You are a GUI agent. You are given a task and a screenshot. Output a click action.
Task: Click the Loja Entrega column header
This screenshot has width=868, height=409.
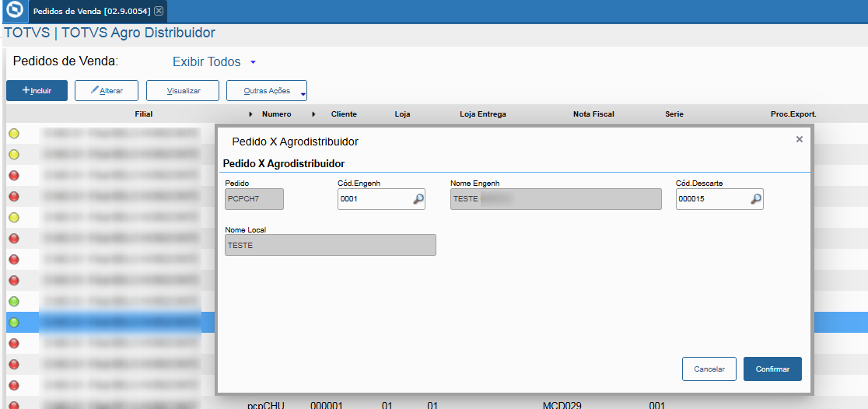483,114
